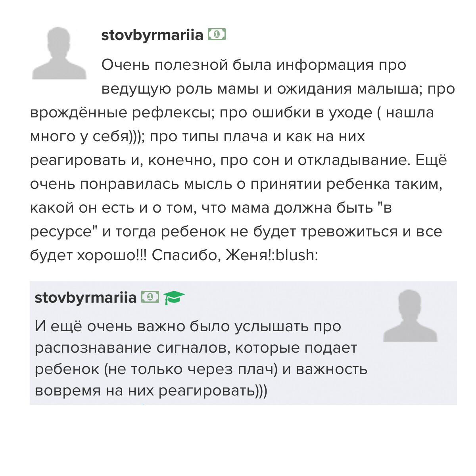Open the reply author's avatar on the right
476x476 pixels.
410,316
